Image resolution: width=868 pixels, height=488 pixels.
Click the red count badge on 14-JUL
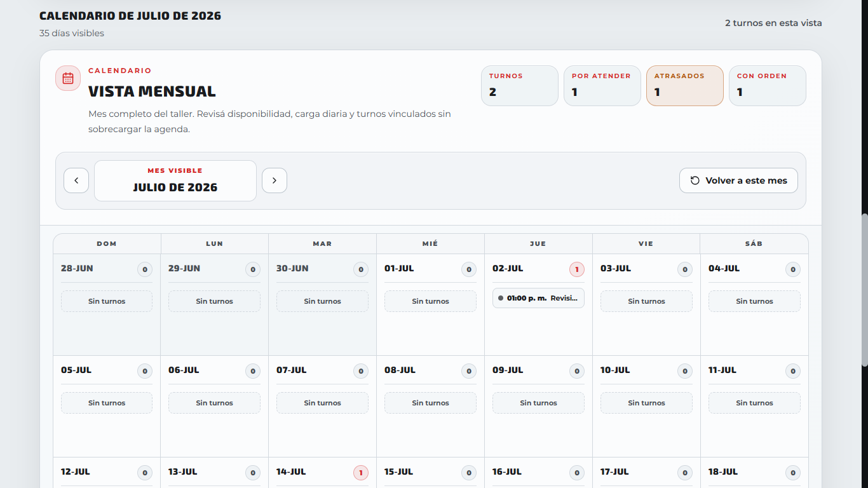tap(360, 473)
